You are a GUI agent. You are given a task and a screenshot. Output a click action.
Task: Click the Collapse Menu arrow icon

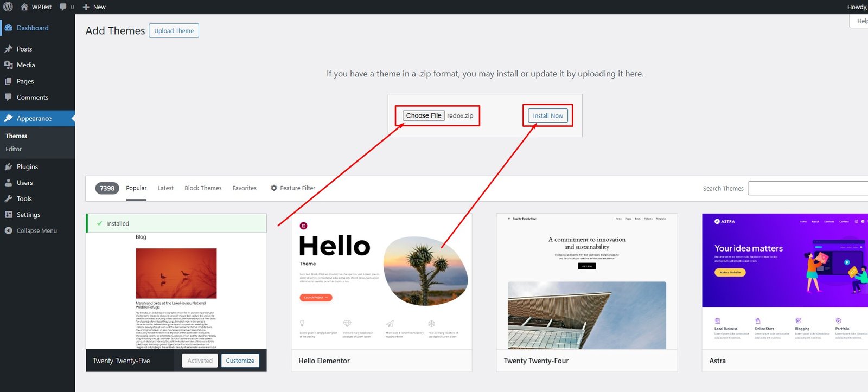tap(9, 230)
